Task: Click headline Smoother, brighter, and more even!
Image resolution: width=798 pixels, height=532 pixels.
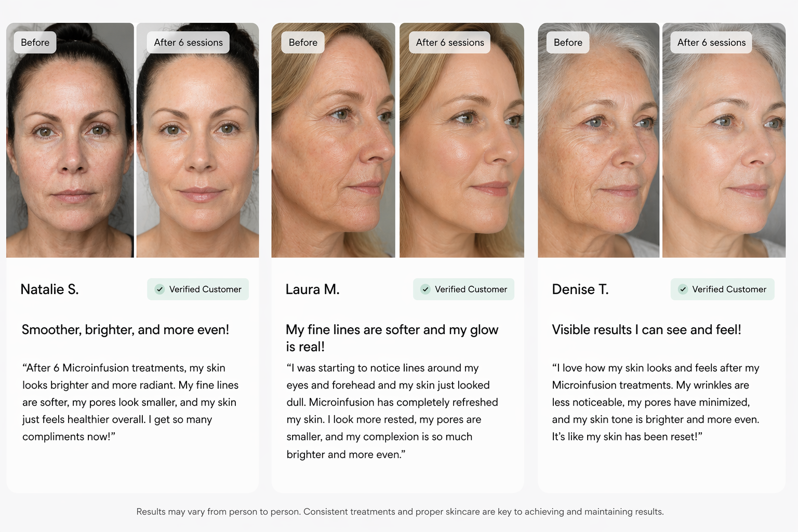Action: 125,330
